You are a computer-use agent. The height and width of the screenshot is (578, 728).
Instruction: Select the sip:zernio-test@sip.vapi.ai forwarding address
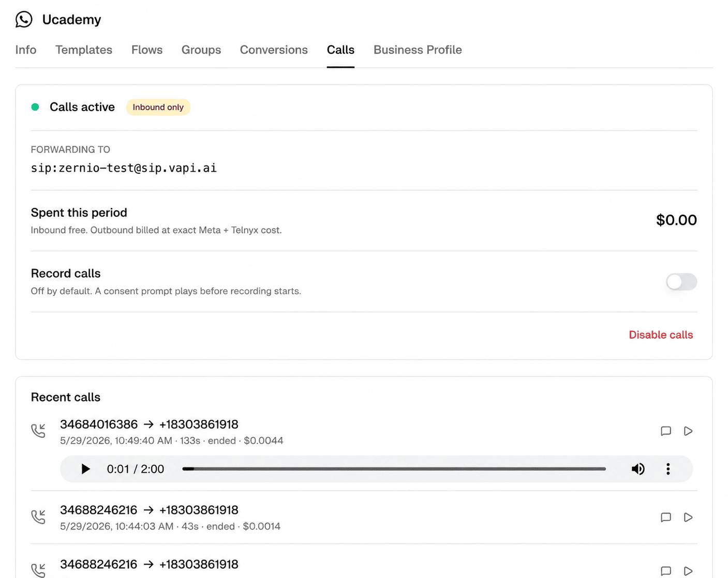[x=124, y=168]
